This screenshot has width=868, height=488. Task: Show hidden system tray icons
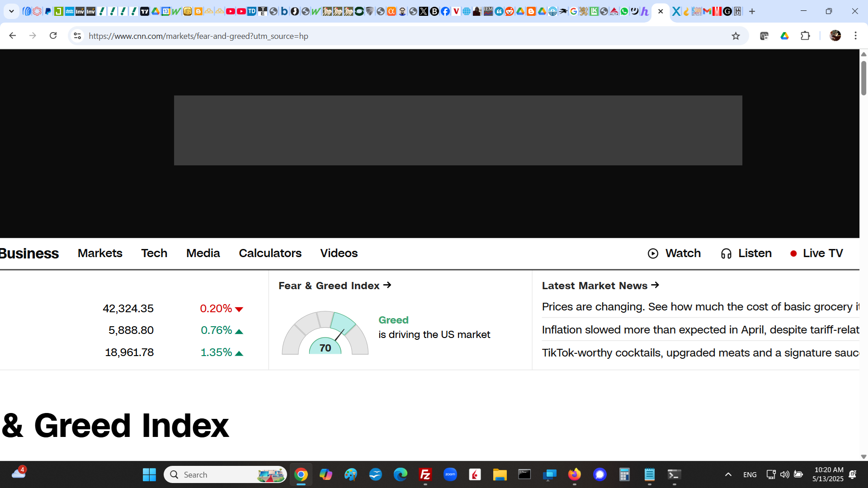tap(728, 474)
